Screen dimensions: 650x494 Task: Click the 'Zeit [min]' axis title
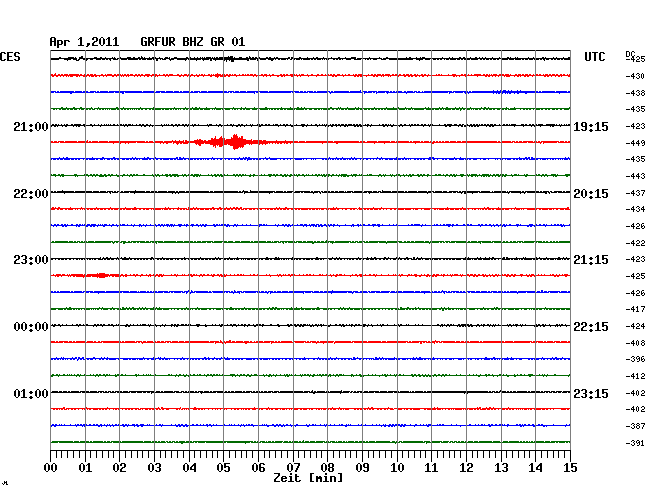coord(308,478)
